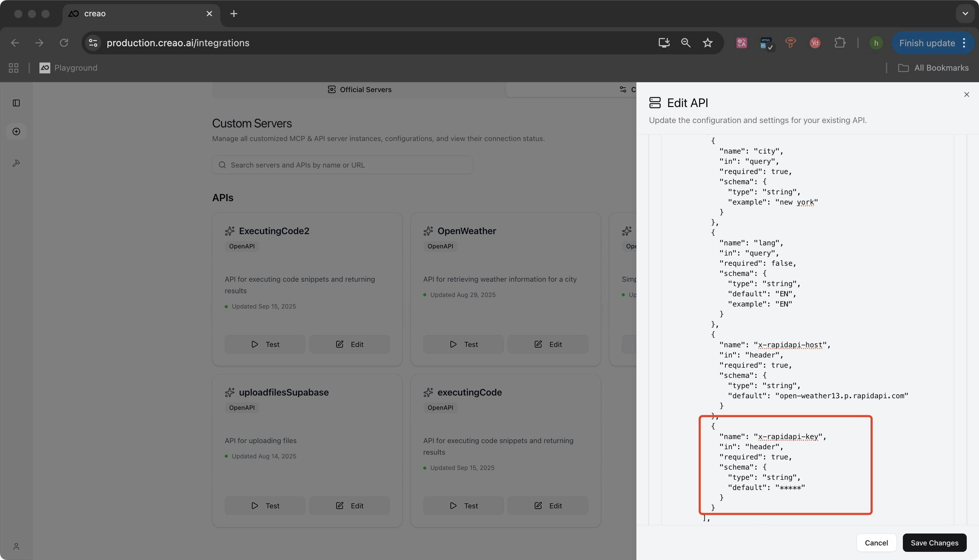Open user profile icon at bottom left
The image size is (979, 560).
point(16,546)
